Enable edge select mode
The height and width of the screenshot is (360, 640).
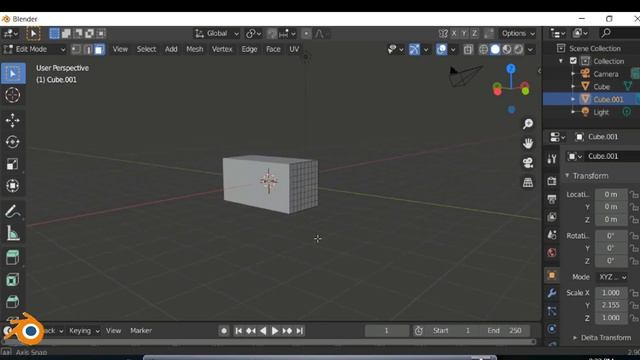coord(88,49)
